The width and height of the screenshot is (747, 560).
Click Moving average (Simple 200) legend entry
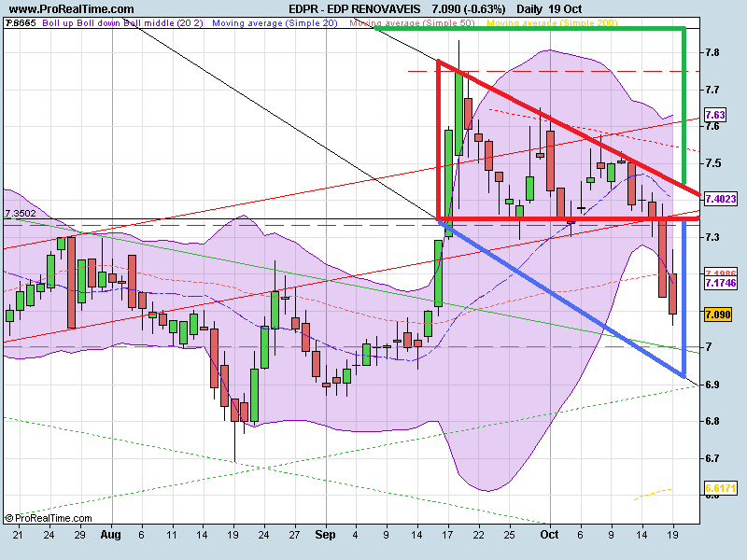click(552, 22)
